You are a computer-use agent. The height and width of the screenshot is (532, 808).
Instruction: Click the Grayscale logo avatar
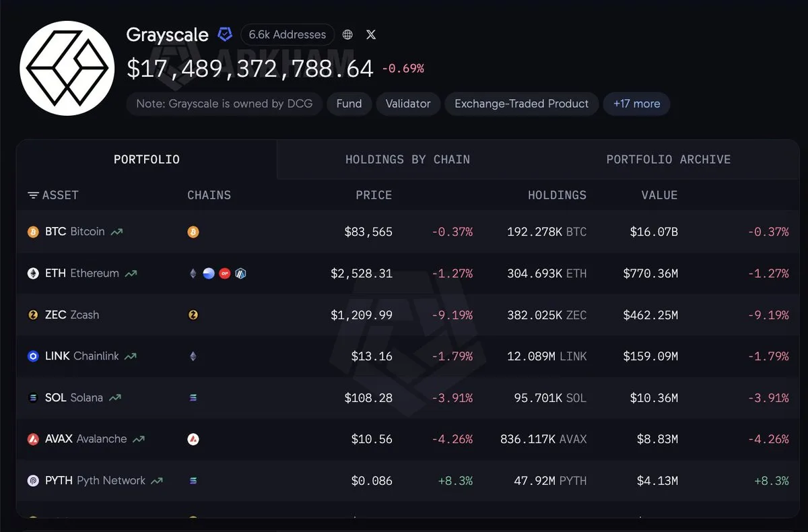67,68
